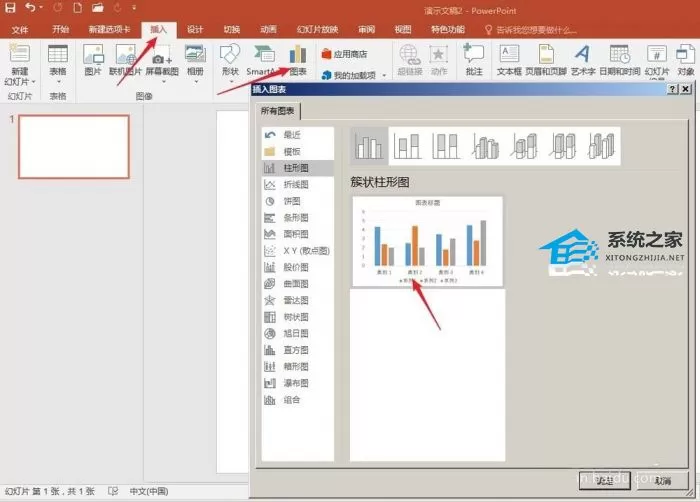Select the 100% stacked column subtype icon
This screenshot has height=502, width=700.
point(445,146)
